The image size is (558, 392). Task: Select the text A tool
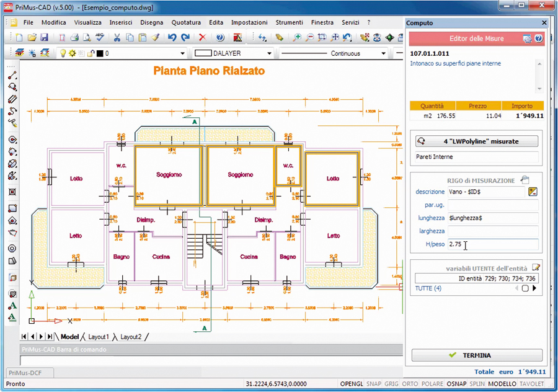[x=12, y=306]
